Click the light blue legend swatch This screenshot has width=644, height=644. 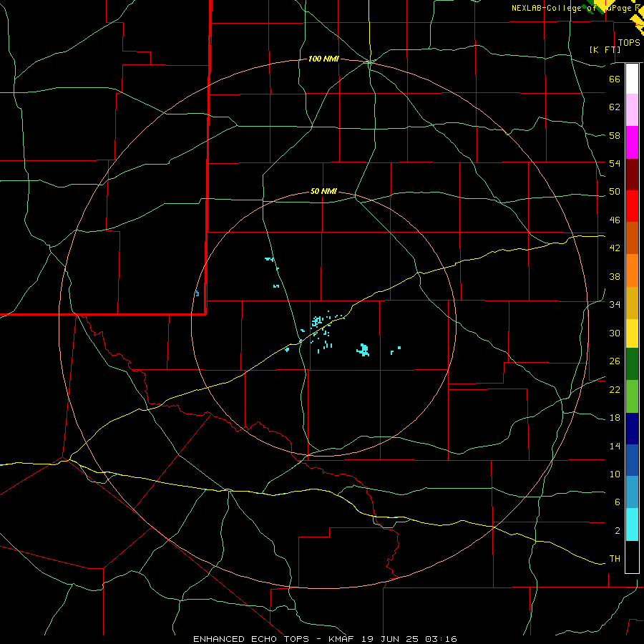[x=632, y=492]
